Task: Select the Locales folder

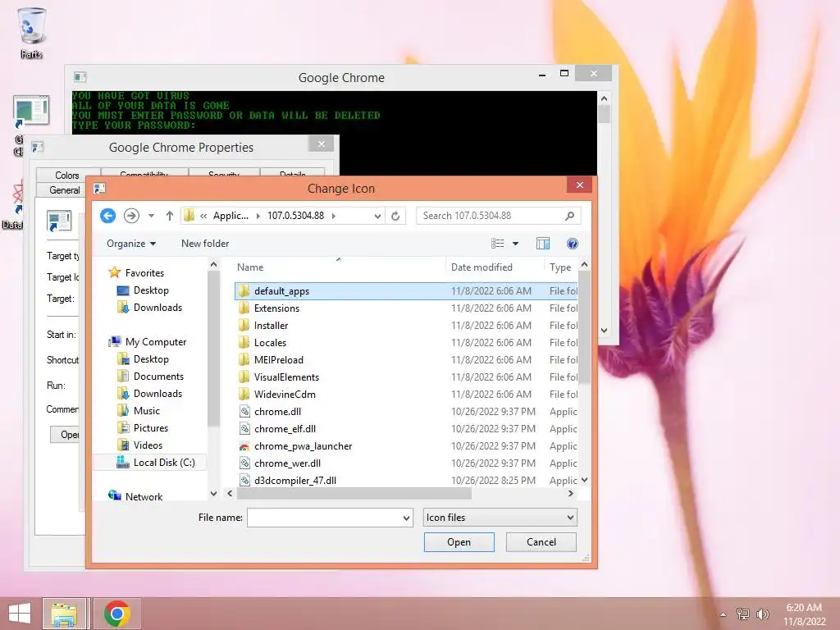Action: point(270,342)
